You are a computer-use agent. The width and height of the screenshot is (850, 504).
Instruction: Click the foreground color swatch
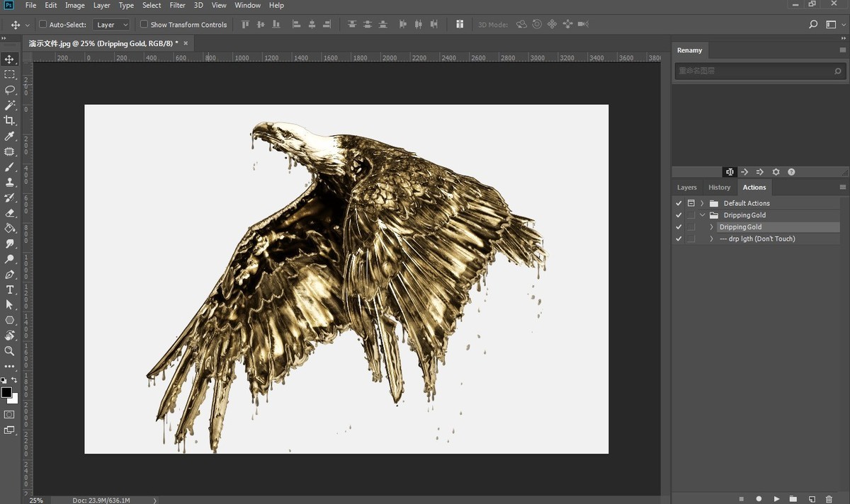6,392
